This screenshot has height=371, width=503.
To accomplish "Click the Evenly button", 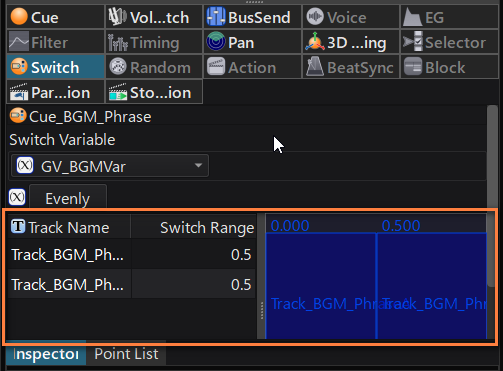I will pos(68,198).
